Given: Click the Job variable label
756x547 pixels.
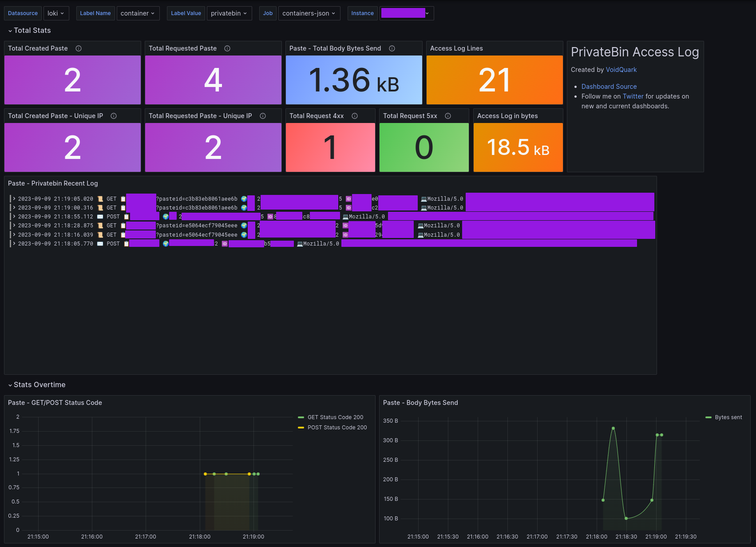Looking at the screenshot, I should (x=268, y=13).
